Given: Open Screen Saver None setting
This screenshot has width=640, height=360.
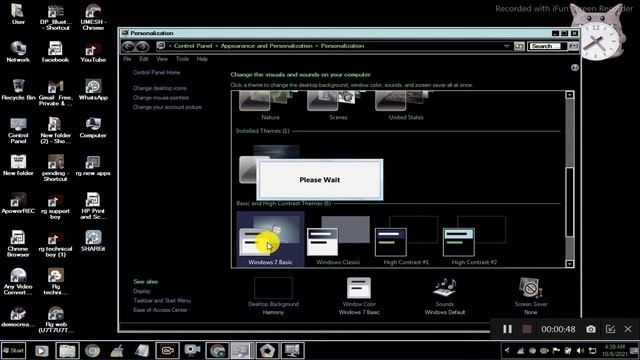Looking at the screenshot, I should click(531, 296).
